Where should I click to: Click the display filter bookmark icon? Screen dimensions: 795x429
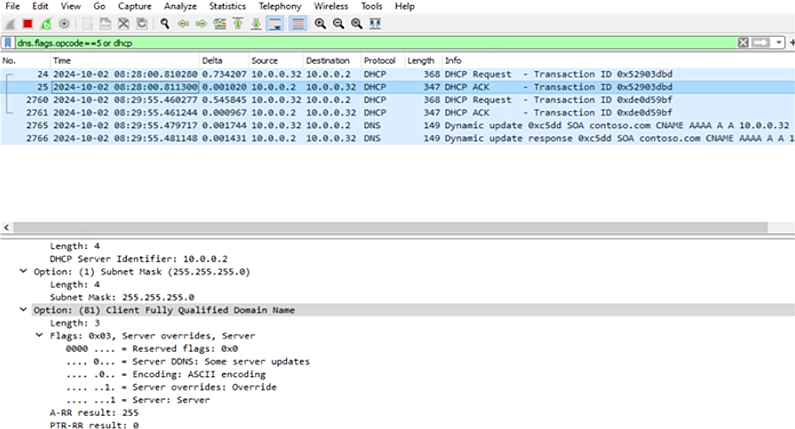(x=8, y=43)
